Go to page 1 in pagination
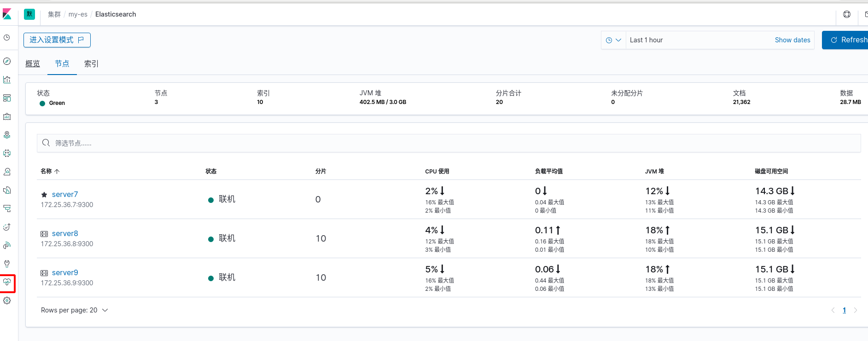Image resolution: width=868 pixels, height=341 pixels. pyautogui.click(x=844, y=310)
